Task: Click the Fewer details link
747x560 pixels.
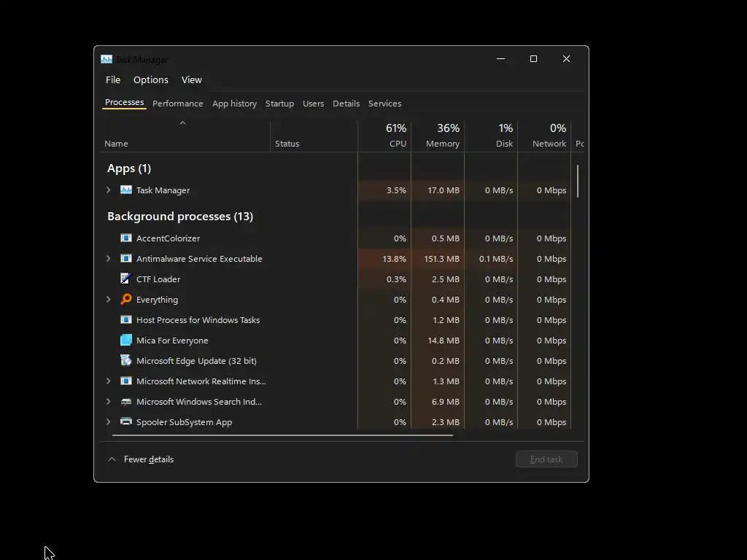Action: [x=149, y=459]
